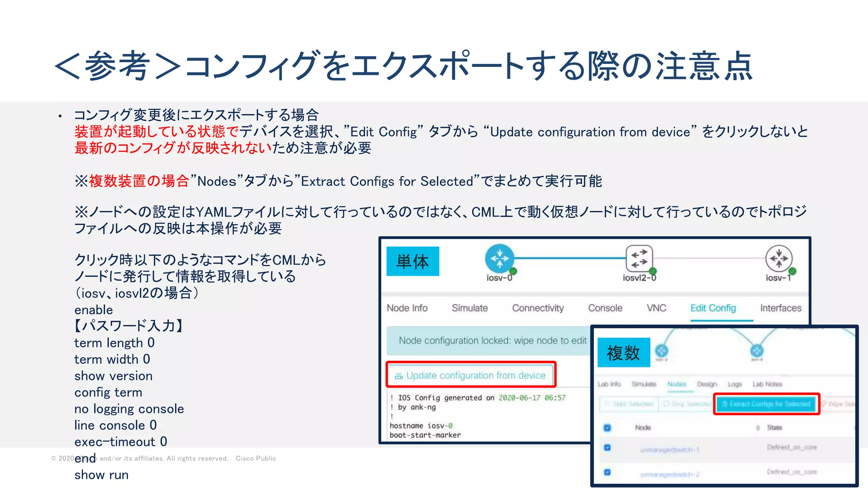The height and width of the screenshot is (488, 868).
Task: Switch to the Simulate tab in node pane
Action: [470, 308]
